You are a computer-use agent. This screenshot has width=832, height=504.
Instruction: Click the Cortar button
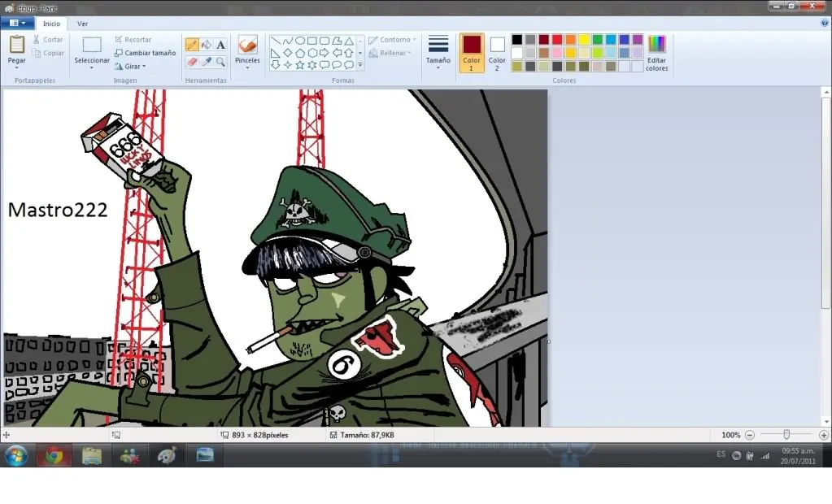[x=48, y=40]
